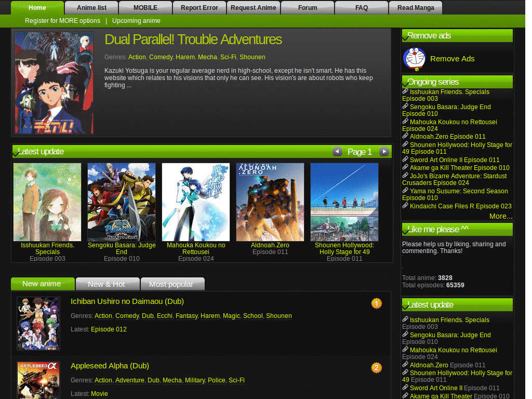Click the next page arrow in Latest update

coord(384,152)
